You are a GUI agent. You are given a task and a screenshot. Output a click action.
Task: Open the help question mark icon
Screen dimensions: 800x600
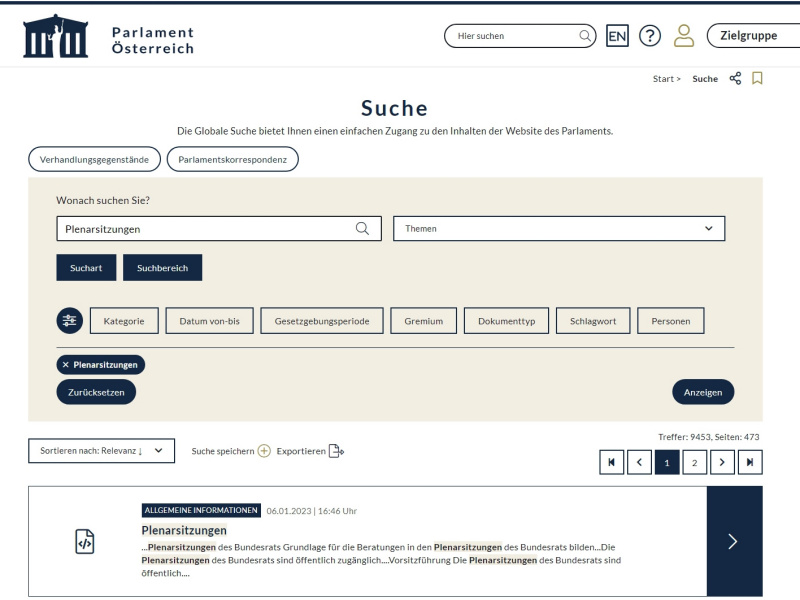pyautogui.click(x=650, y=36)
